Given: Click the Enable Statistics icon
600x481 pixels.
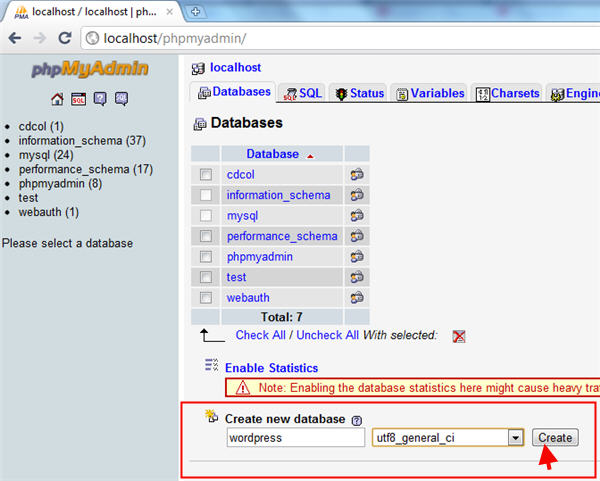Looking at the screenshot, I should tap(211, 365).
